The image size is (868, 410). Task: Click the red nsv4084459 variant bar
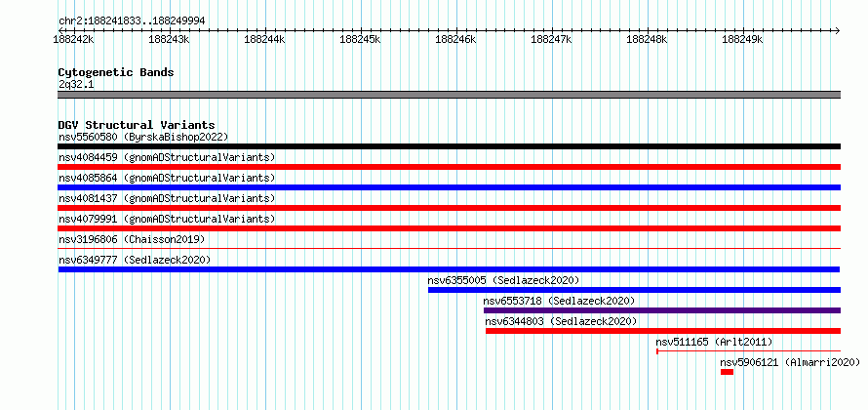tap(450, 167)
